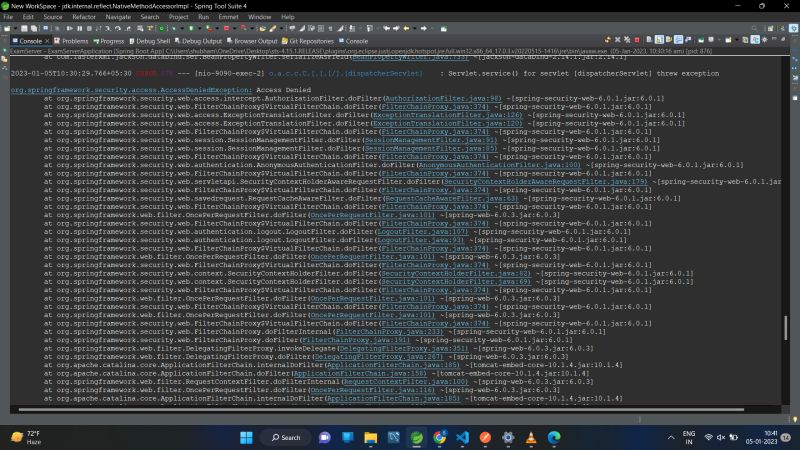
Task: Open the Help menu
Action: (288, 17)
